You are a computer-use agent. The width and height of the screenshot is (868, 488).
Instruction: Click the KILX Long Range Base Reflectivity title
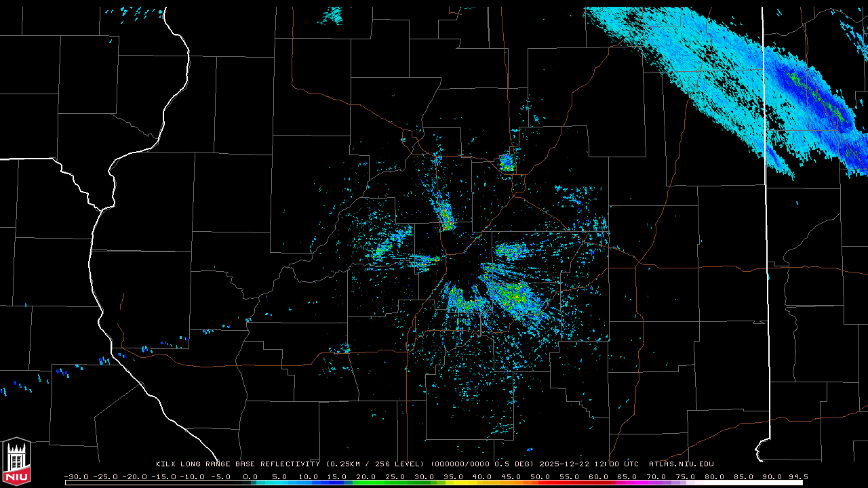237,464
